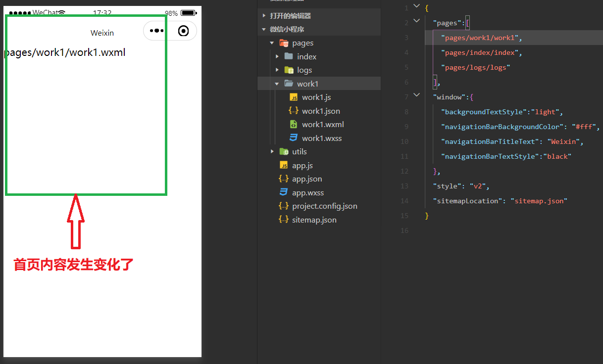The height and width of the screenshot is (364, 603).
Task: Open sitemap.json in the file tree
Action: point(314,220)
